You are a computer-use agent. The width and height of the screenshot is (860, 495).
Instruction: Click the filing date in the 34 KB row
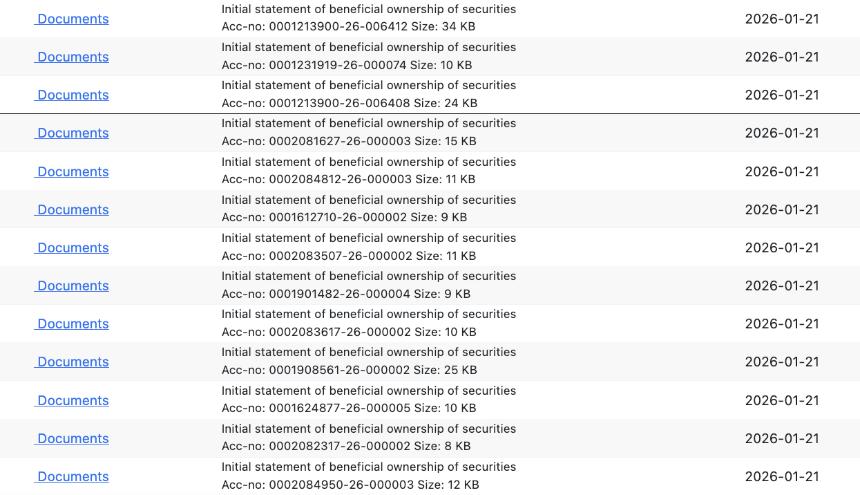click(781, 19)
